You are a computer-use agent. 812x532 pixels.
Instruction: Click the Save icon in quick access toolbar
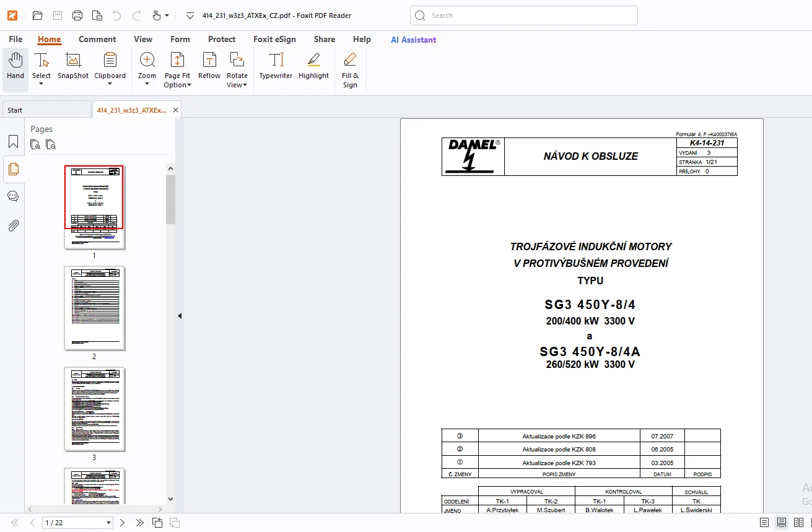click(57, 15)
